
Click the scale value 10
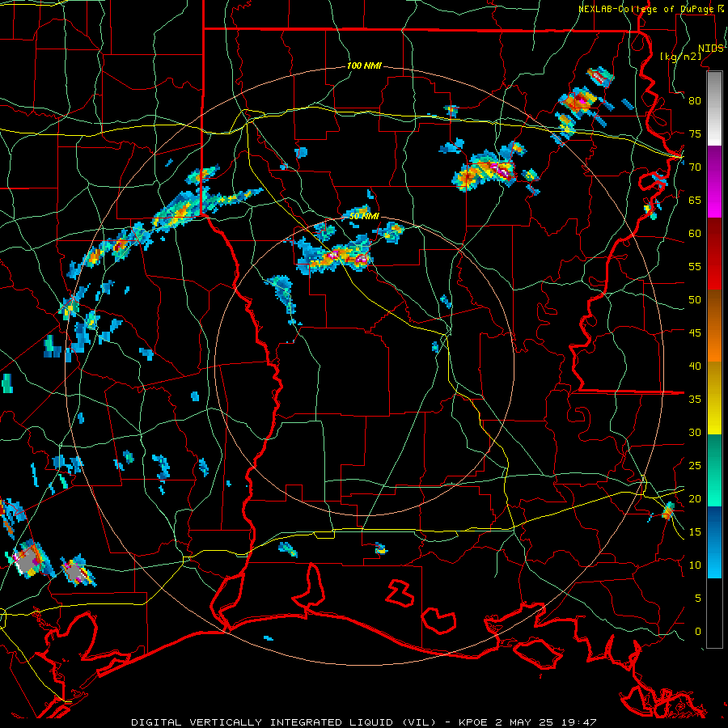695,565
